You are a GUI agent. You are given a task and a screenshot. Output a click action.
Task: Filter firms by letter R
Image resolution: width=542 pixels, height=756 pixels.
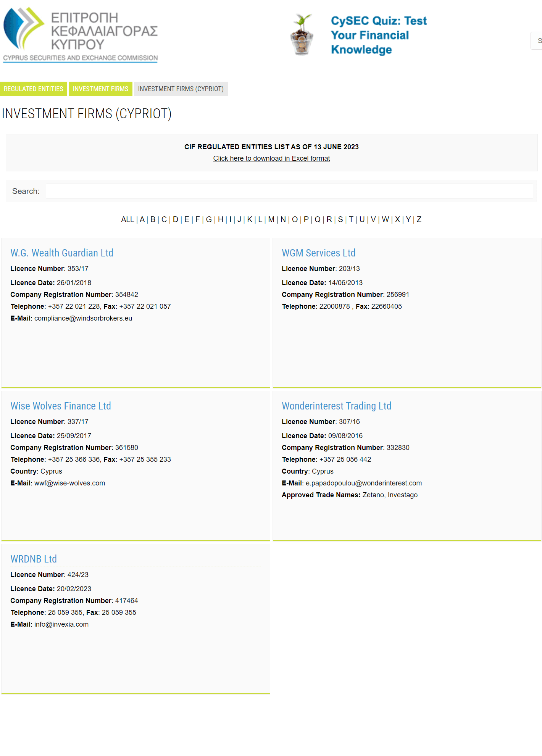point(329,219)
